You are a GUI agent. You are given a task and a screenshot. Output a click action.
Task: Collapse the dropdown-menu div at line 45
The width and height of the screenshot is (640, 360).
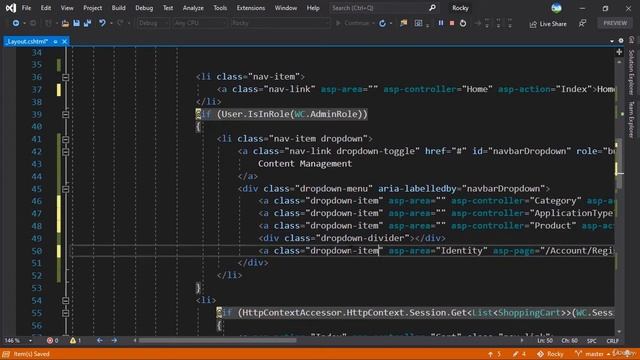point(65,189)
